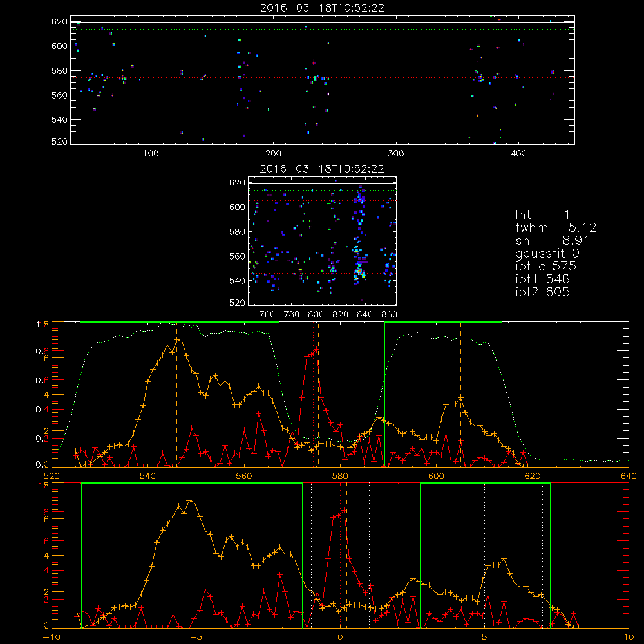The height and width of the screenshot is (644, 644).
Task: Click y-axis label 540 on the top panel
Action: click(59, 120)
